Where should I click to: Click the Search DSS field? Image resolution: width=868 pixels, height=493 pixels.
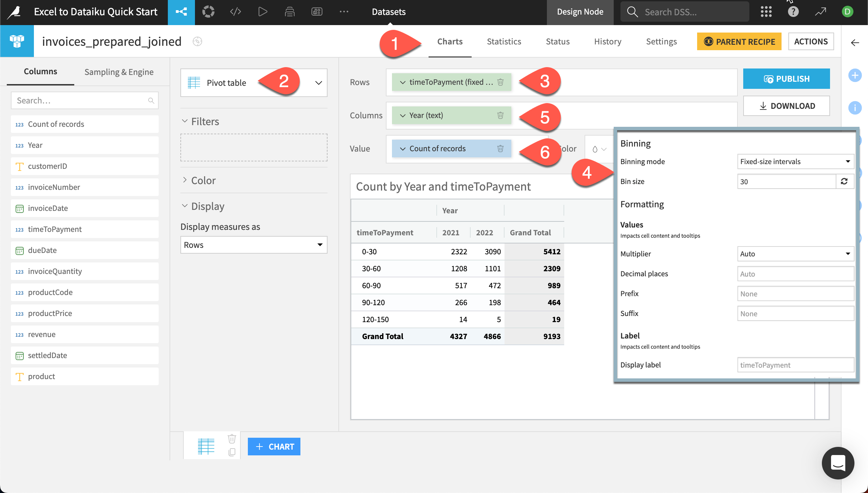[685, 12]
